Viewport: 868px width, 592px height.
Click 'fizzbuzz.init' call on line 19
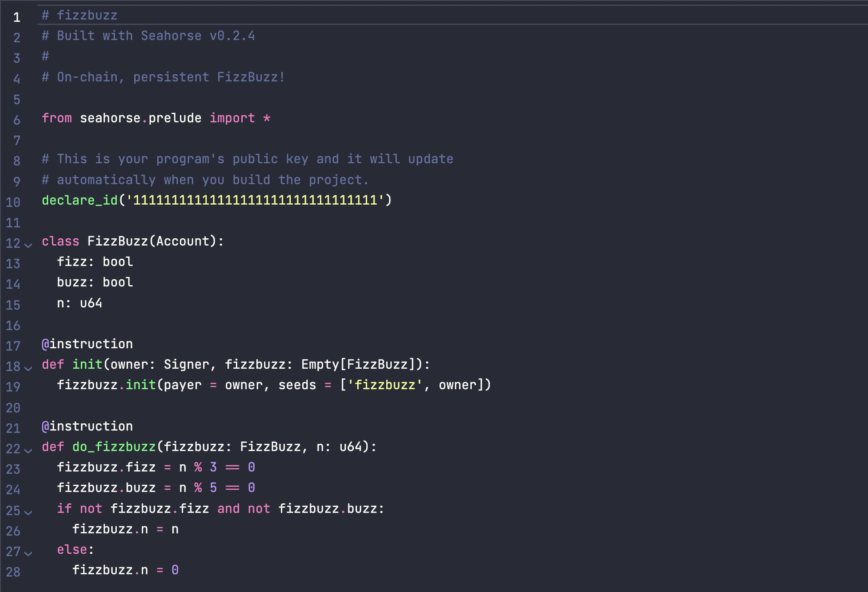click(x=106, y=385)
